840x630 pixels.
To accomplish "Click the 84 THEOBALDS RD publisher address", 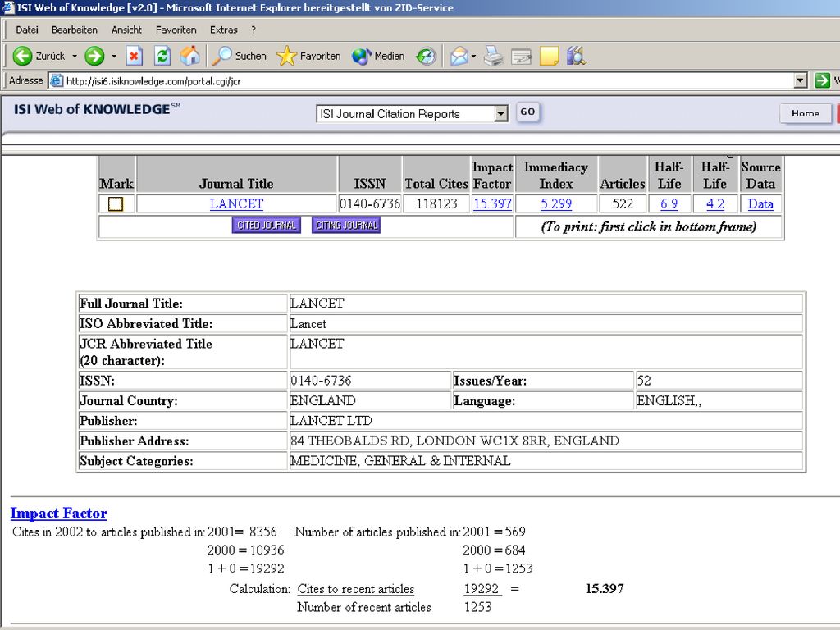I will [454, 441].
